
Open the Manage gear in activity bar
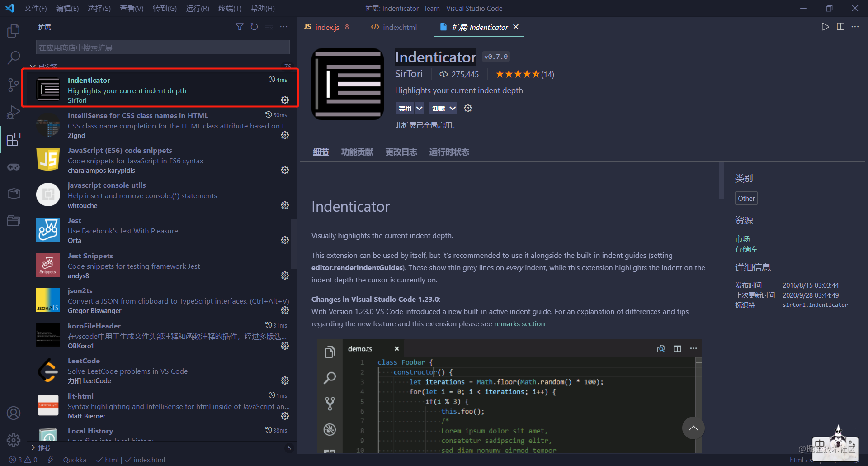point(14,440)
